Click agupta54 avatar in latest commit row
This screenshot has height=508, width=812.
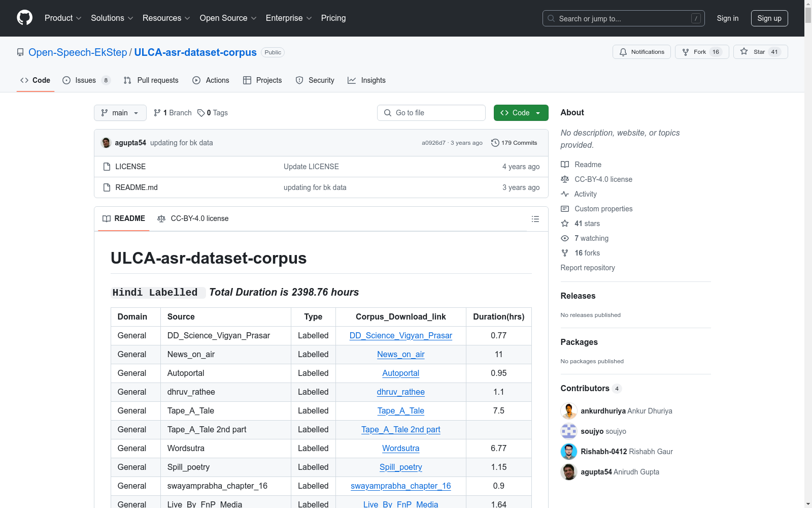[106, 143]
